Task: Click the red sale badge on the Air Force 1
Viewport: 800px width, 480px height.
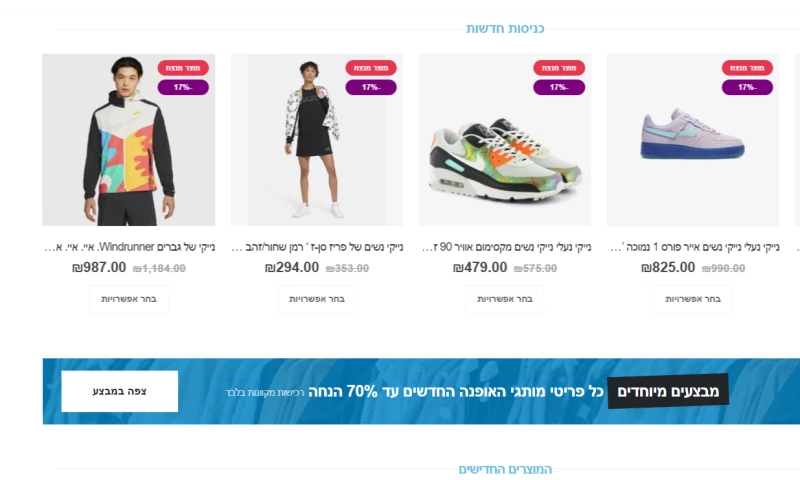Action: [x=747, y=68]
